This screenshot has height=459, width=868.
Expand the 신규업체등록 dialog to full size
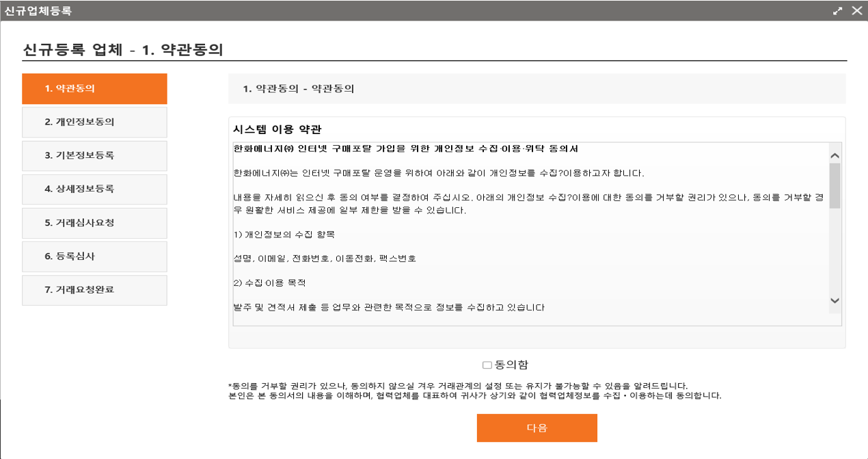click(838, 11)
